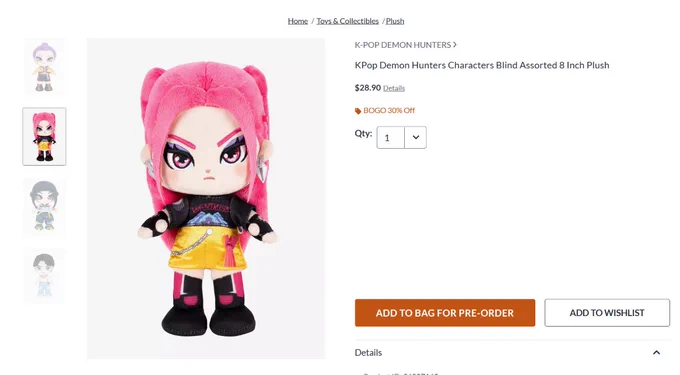This screenshot has height=375, width=680.
Task: Navigate to the Plush breadcrumb category
Action: tap(395, 21)
